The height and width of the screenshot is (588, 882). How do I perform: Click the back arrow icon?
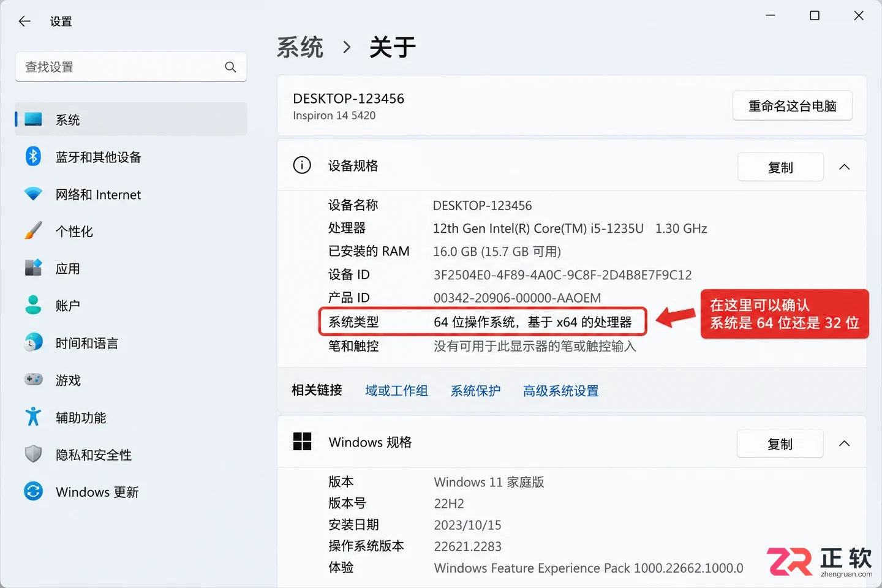click(24, 21)
